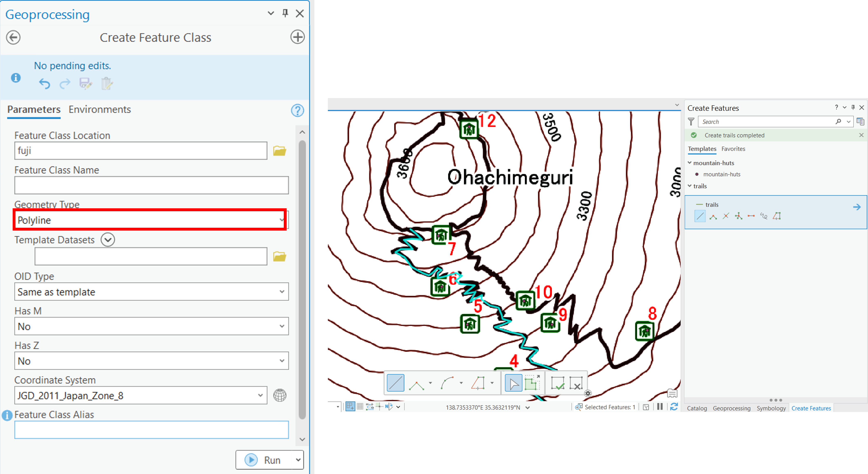Open Coordinate System dropdown list
Image resolution: width=868 pixels, height=474 pixels.
point(260,395)
